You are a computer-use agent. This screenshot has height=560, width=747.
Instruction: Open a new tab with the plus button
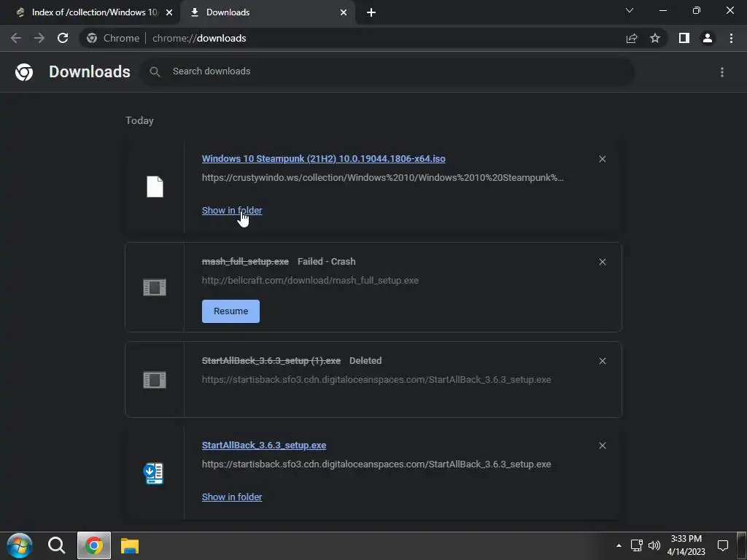click(371, 12)
